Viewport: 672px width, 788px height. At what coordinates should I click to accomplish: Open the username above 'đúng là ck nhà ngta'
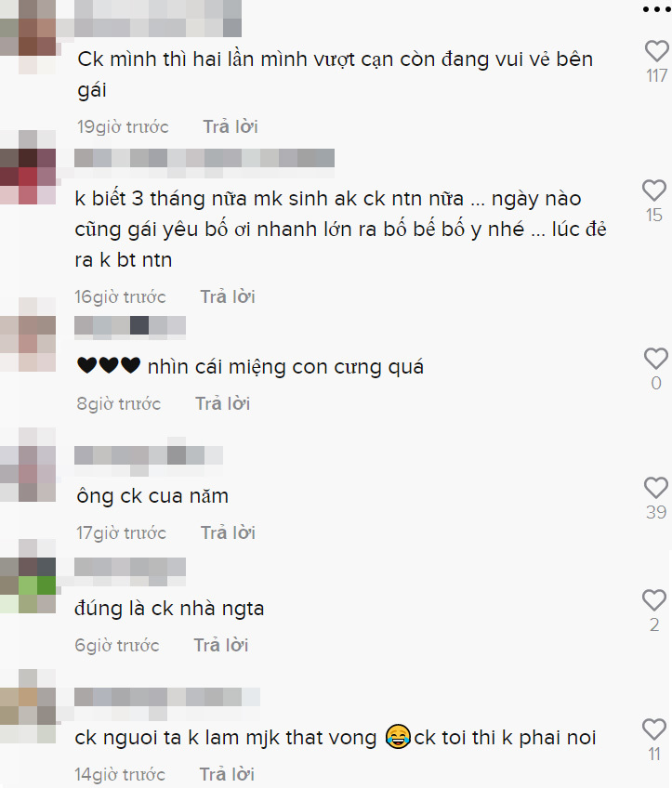(x=130, y=571)
